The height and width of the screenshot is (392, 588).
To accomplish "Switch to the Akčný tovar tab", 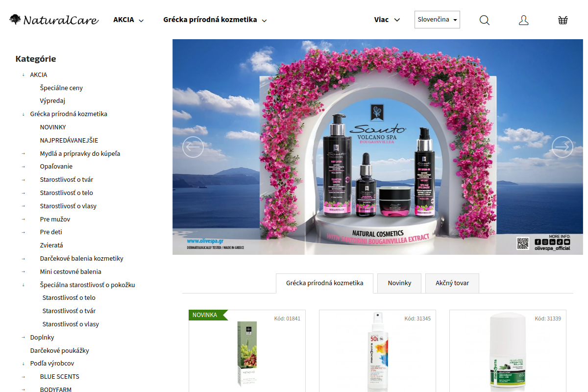I will click(x=452, y=283).
